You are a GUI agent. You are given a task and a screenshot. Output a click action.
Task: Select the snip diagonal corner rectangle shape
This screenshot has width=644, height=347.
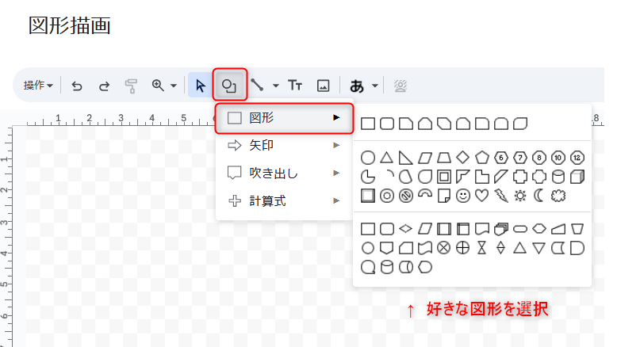pyautogui.click(x=443, y=124)
